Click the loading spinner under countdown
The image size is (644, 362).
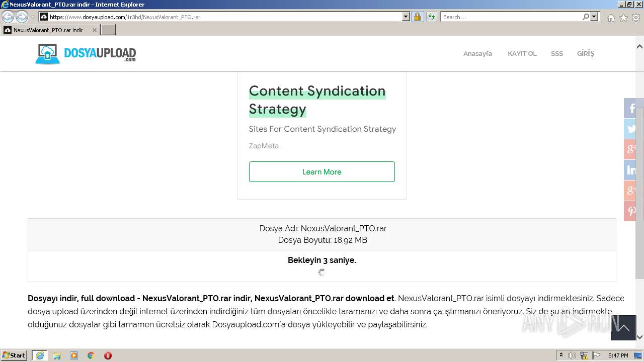point(321,273)
